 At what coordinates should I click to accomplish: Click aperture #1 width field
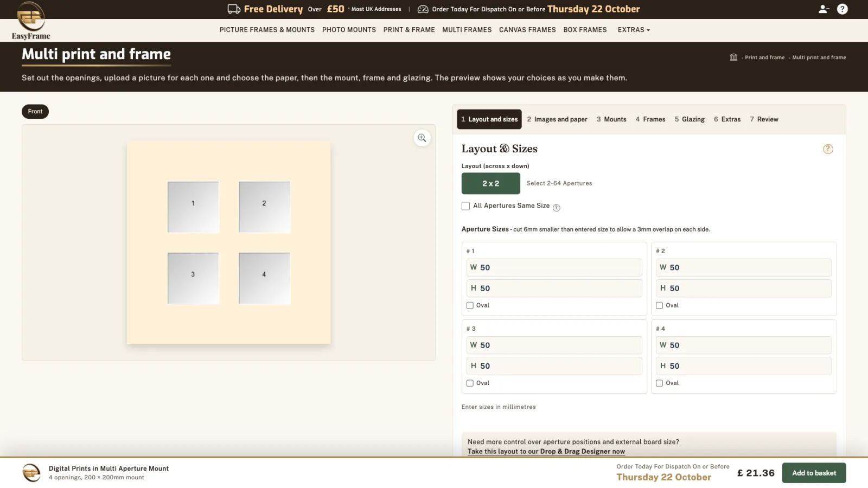pos(554,267)
